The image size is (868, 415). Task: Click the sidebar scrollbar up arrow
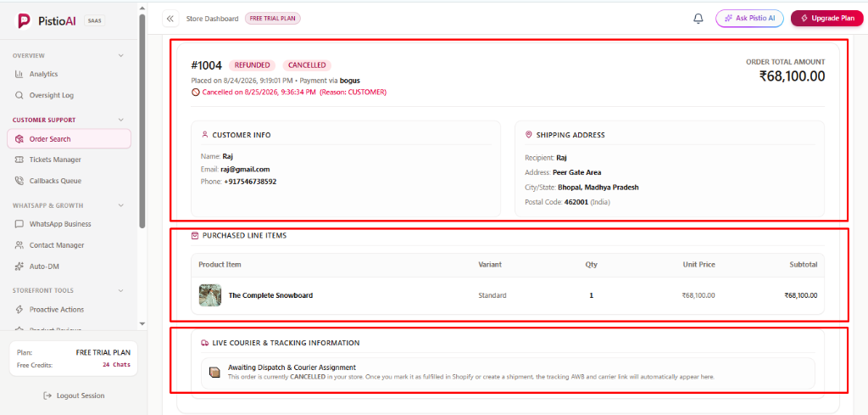point(142,8)
